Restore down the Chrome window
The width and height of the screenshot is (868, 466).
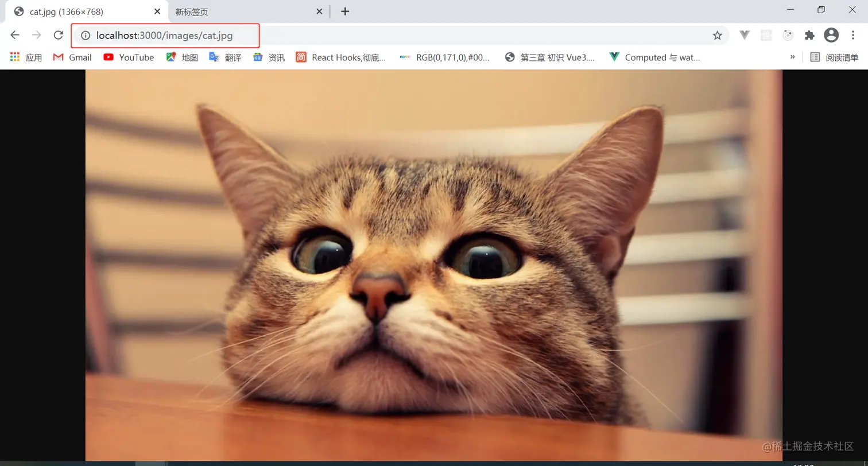[821, 10]
